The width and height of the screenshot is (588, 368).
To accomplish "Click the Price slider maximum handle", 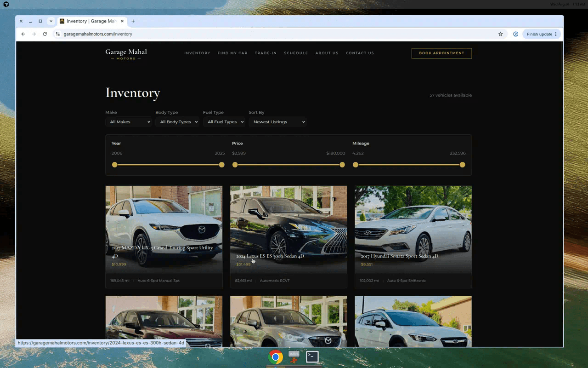I will [x=342, y=165].
